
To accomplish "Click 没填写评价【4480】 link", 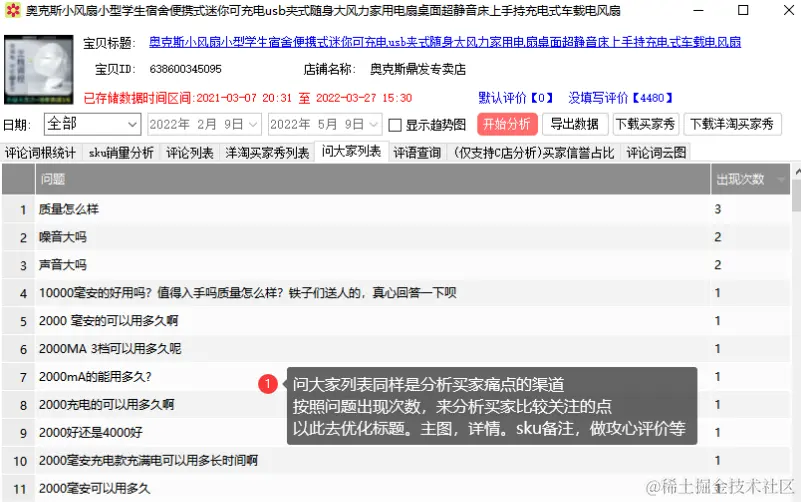I will (x=621, y=98).
